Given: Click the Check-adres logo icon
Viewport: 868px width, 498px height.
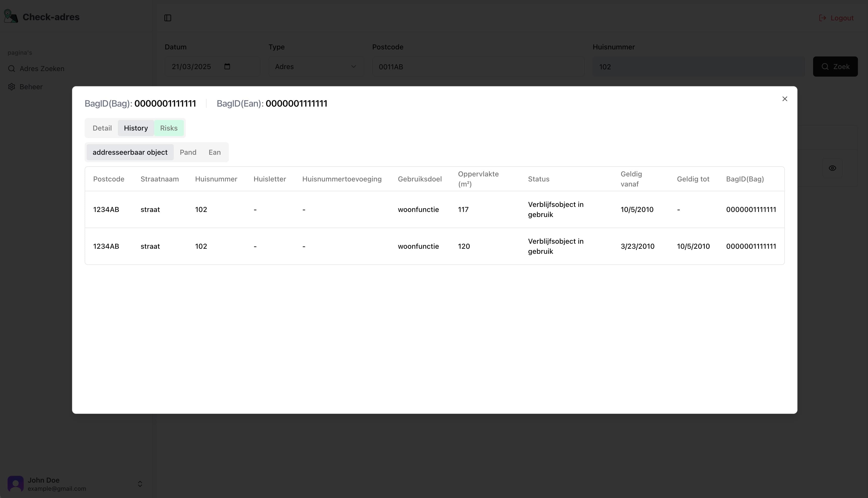Looking at the screenshot, I should 11,16.
